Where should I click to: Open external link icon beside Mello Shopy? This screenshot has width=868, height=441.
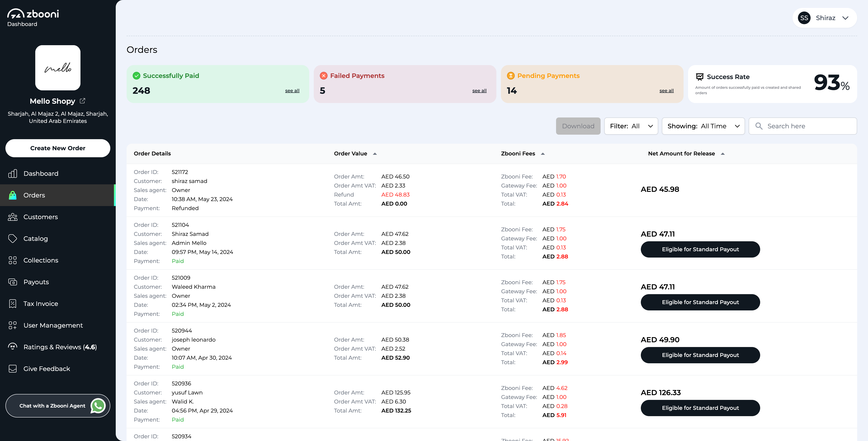pyautogui.click(x=82, y=101)
